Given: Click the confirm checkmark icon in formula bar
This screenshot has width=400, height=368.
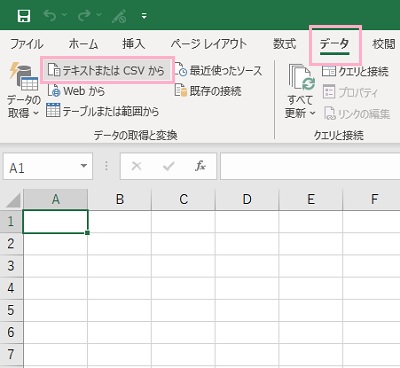Looking at the screenshot, I should (169, 166).
